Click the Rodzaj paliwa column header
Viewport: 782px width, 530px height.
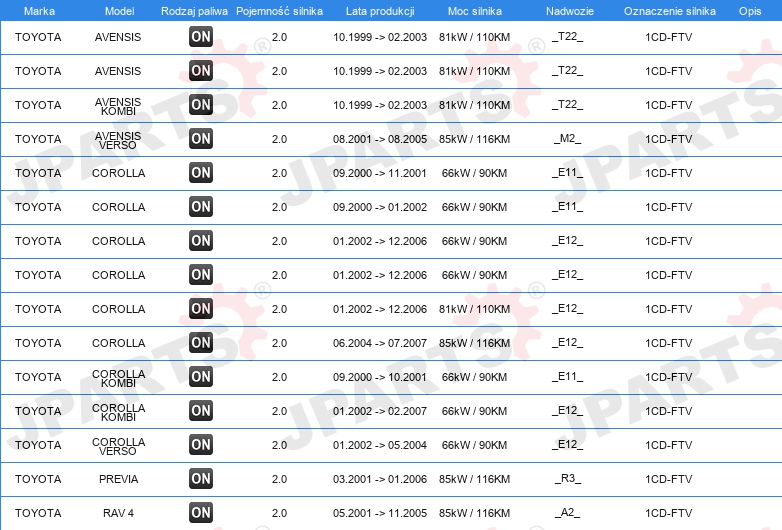pyautogui.click(x=194, y=11)
